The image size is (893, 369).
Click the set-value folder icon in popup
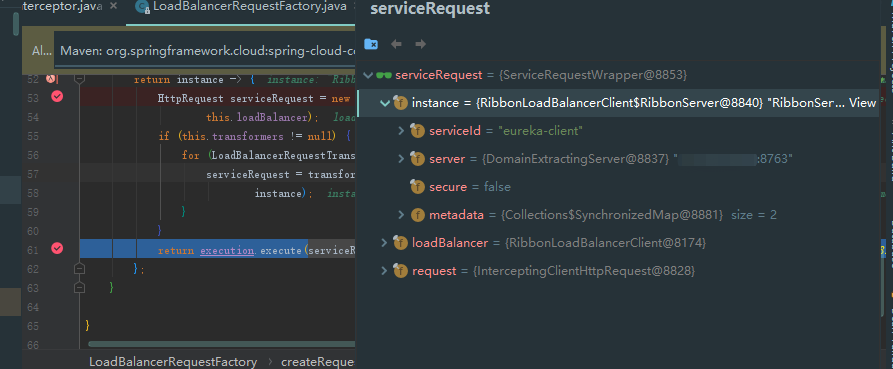pyautogui.click(x=371, y=44)
